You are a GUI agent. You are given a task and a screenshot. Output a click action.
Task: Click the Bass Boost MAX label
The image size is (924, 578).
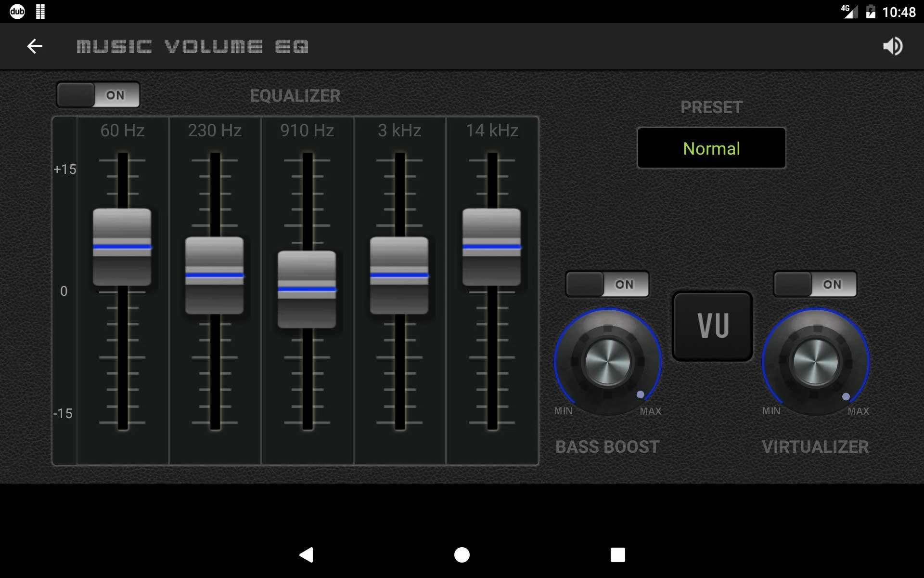point(651,411)
